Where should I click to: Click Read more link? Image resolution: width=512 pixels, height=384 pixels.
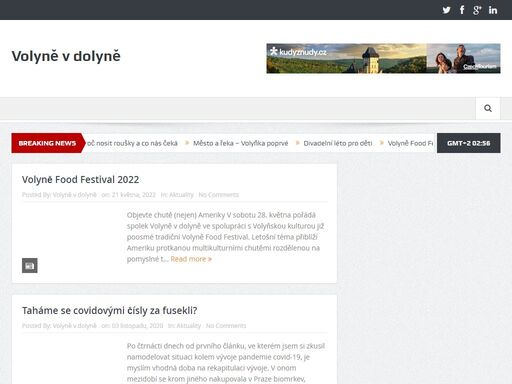[191, 259]
